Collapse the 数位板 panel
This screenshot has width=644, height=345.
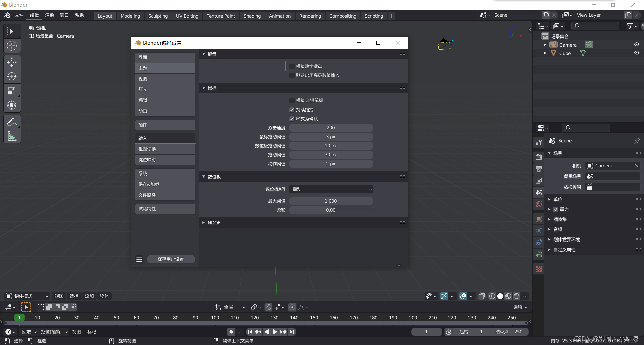pos(204,177)
